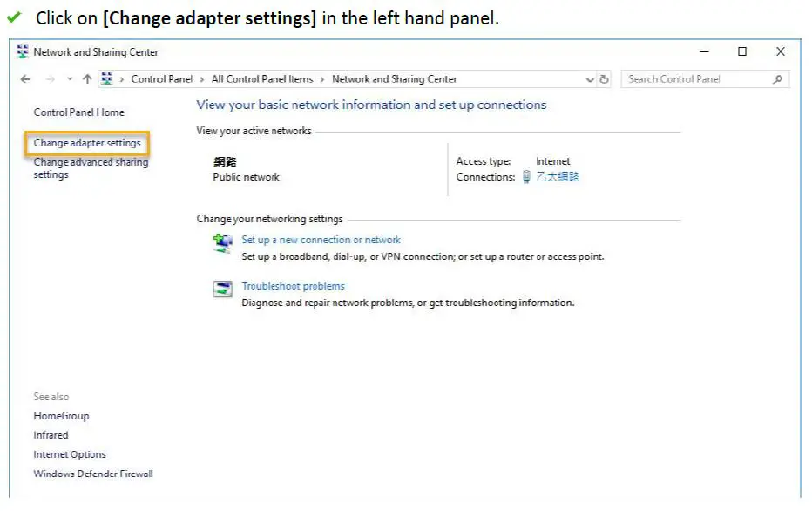Click the network icon in address bar
The height and width of the screenshot is (511, 812).
click(x=107, y=79)
